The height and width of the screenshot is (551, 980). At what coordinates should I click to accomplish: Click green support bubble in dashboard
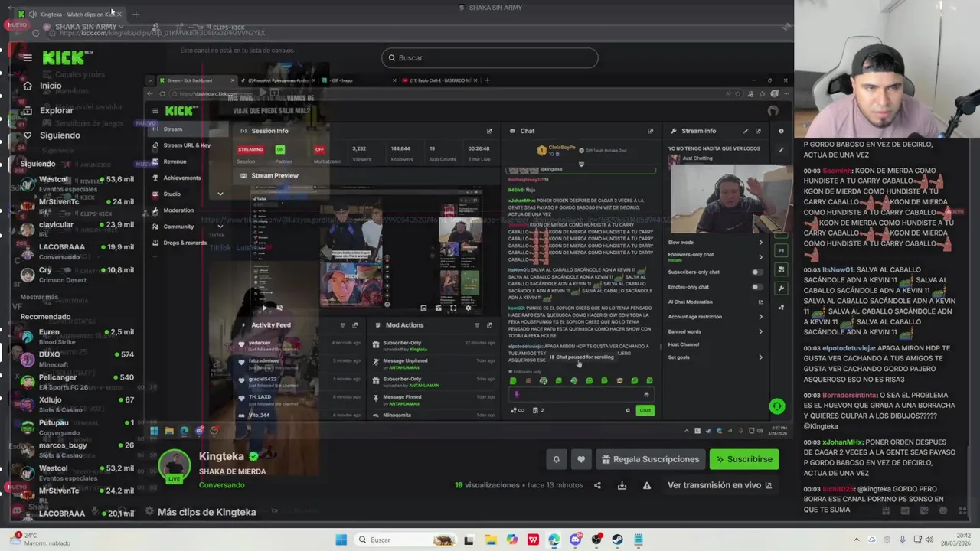777,406
